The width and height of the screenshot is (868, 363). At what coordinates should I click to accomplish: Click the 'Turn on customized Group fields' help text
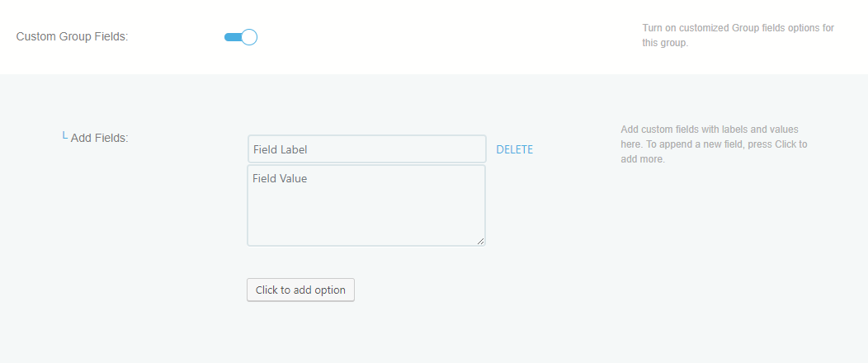[x=738, y=28]
